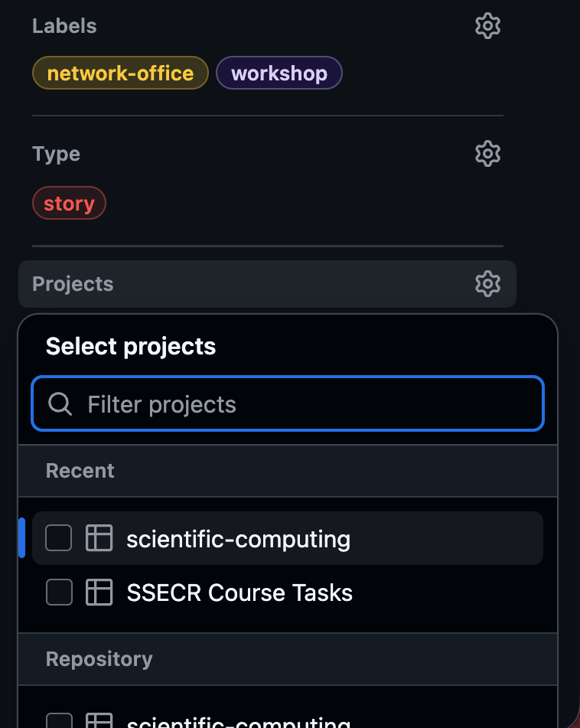Screen dimensions: 580x728
Task: Click the project board icon beside SSECR Course Tasks
Action: [99, 593]
